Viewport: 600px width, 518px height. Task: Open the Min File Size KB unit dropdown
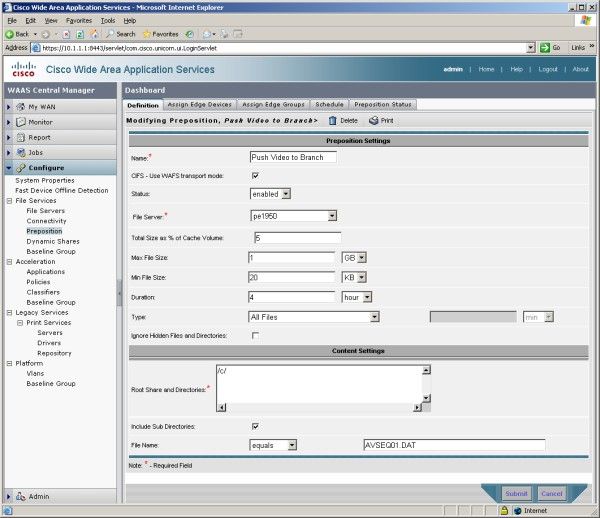(354, 277)
